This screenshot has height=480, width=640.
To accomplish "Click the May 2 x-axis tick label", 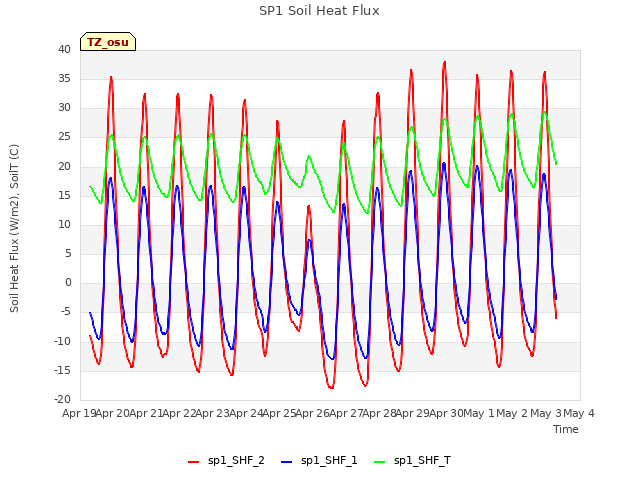I will 512,413.
